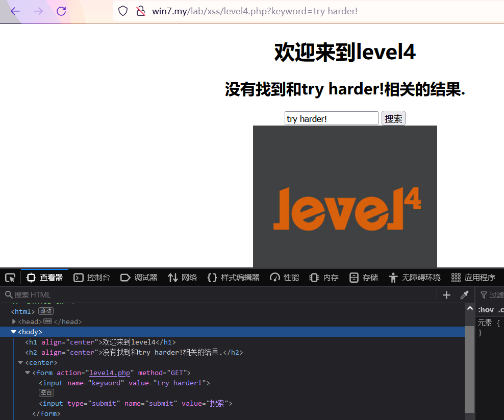Select the element picker tool in DevTools
504x420 pixels.
[10, 277]
